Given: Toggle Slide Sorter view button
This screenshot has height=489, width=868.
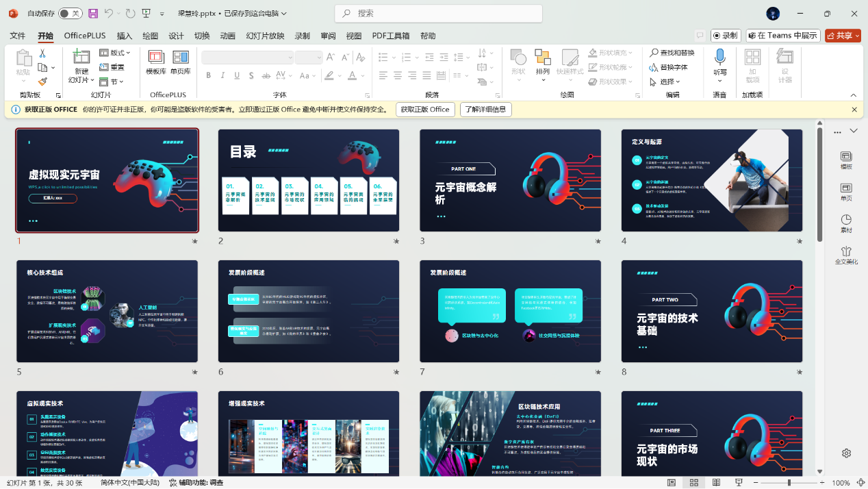Looking at the screenshot, I should [x=693, y=483].
